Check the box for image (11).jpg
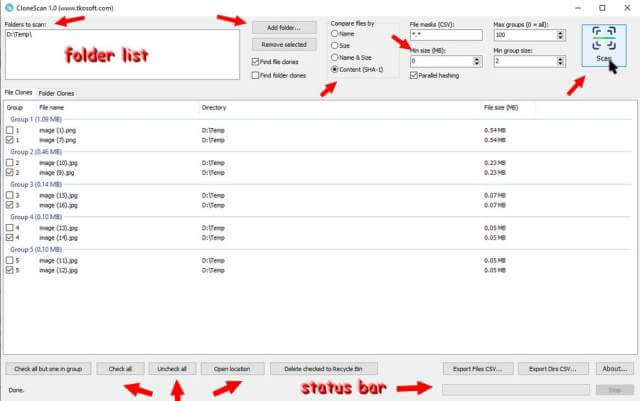 [9, 260]
